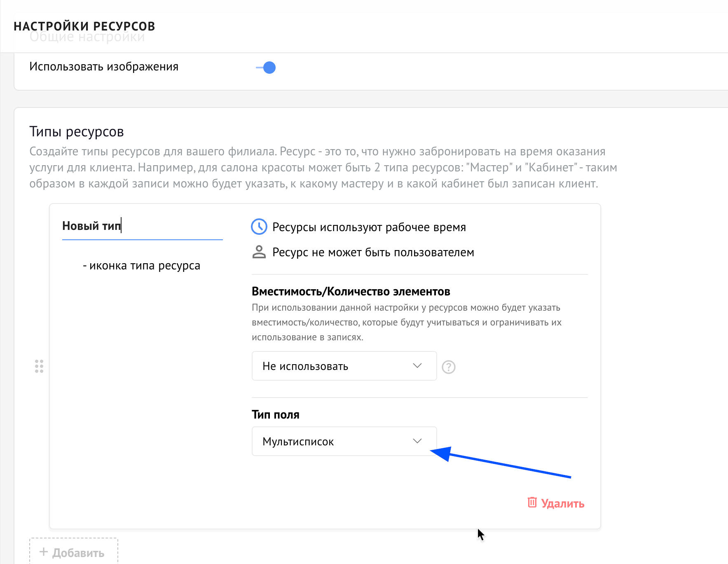Click the "Тип поля" label
This screenshot has width=728, height=564.
[275, 415]
